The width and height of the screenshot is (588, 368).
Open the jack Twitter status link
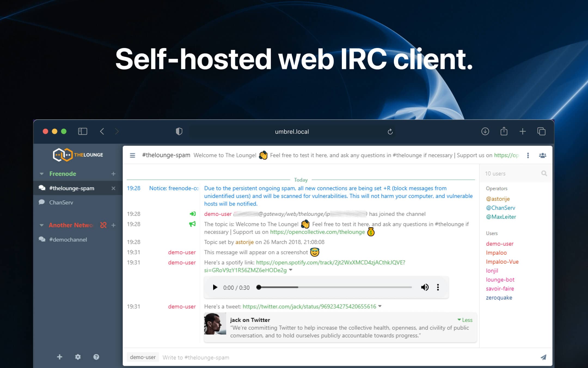pos(309,306)
